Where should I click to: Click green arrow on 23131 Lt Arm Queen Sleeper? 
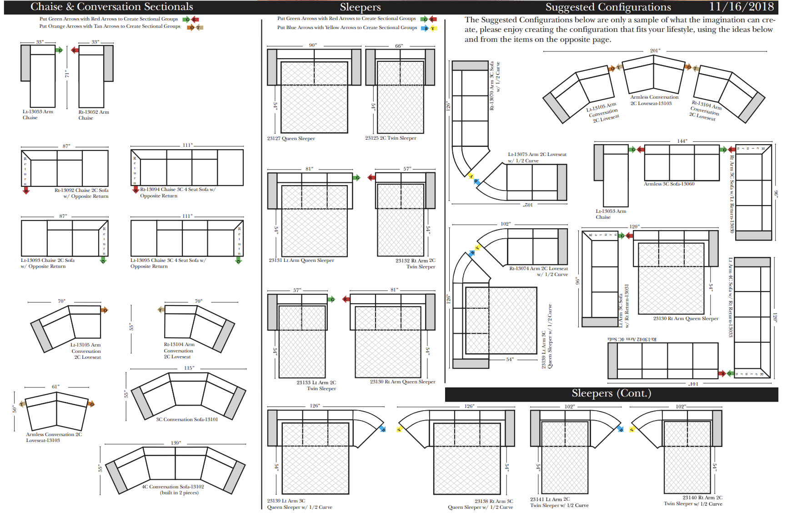357,177
